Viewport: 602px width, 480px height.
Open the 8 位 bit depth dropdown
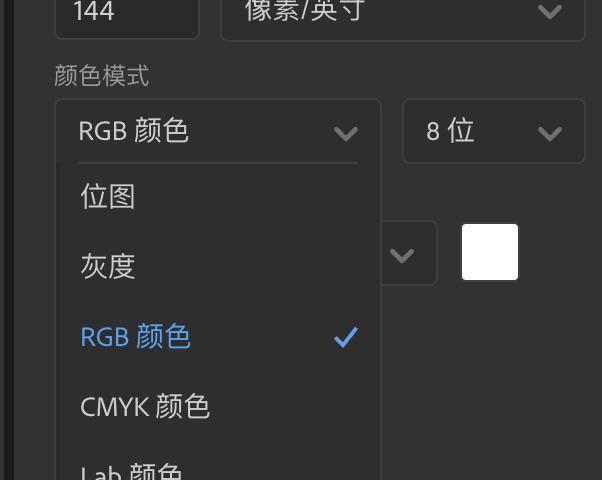pos(493,131)
